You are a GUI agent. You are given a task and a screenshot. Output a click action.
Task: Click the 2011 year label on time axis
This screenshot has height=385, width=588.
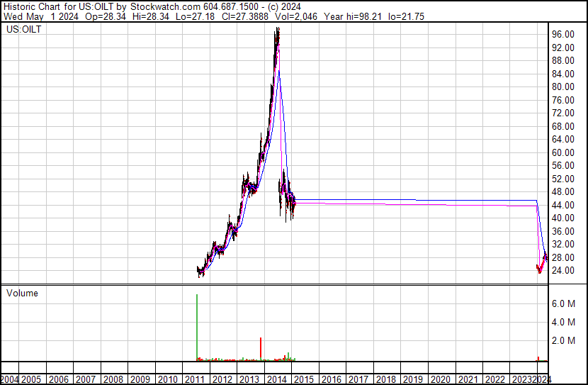pos(195,380)
